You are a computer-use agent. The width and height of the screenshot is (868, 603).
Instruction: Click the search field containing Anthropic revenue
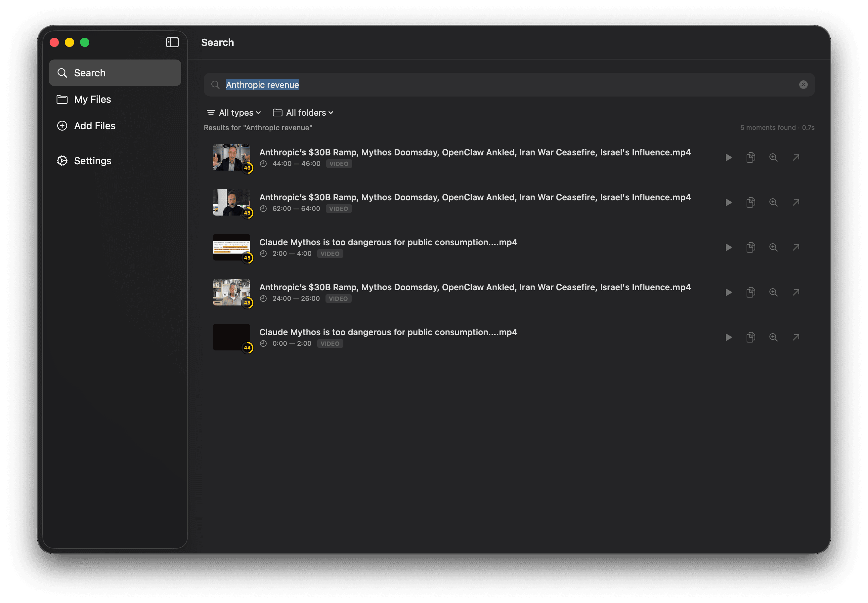[x=509, y=85]
